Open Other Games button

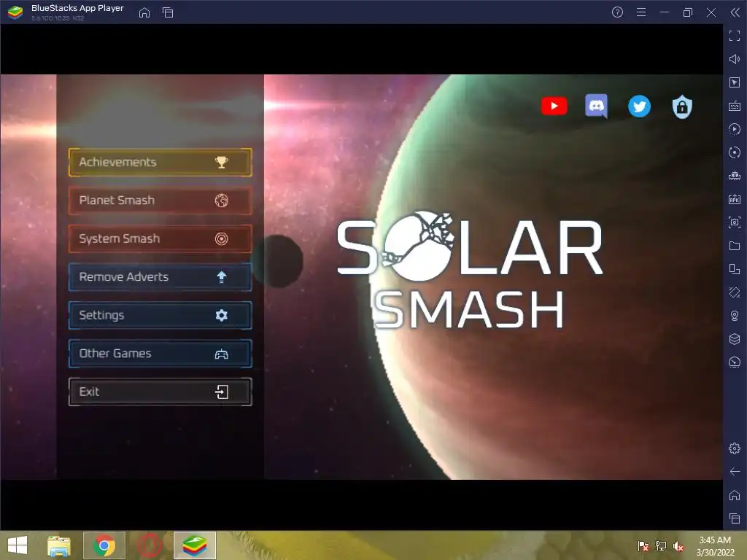[160, 354]
